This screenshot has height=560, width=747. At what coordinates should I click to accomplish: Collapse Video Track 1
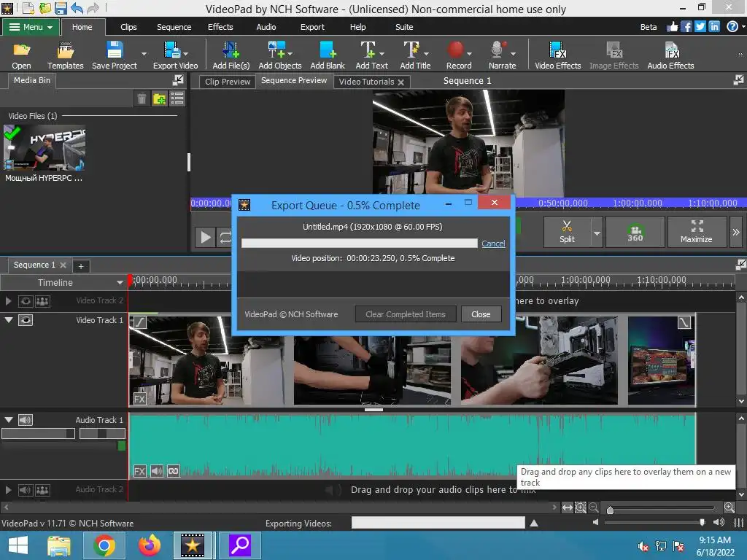point(9,320)
